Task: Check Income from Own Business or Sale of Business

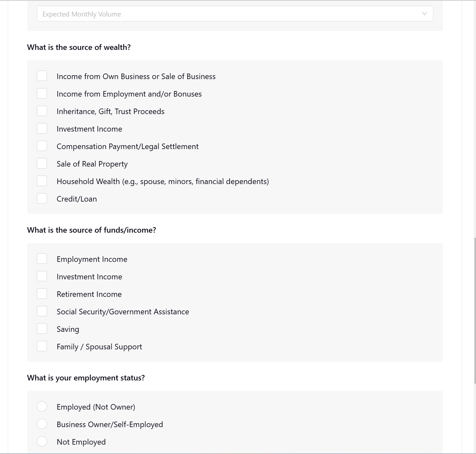Action: pyautogui.click(x=42, y=76)
